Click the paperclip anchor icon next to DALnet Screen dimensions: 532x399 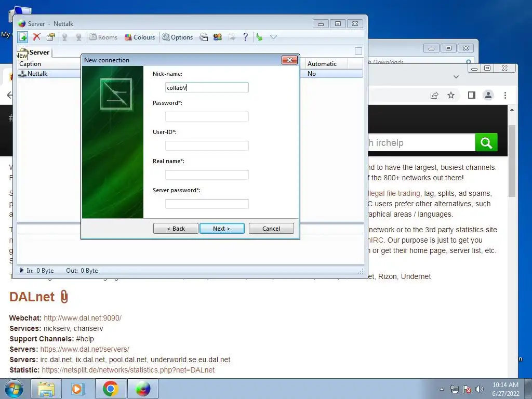64,297
